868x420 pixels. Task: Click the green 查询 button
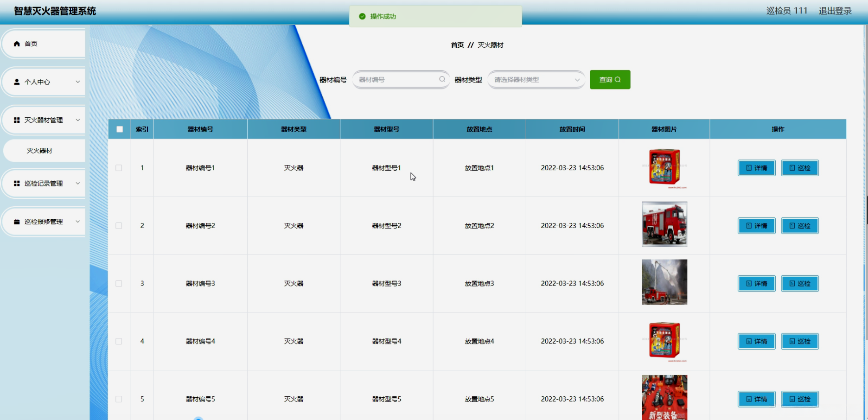pos(610,80)
